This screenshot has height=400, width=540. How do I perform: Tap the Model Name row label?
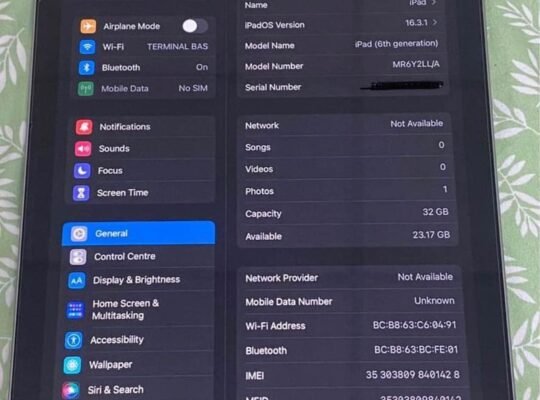pyautogui.click(x=270, y=46)
